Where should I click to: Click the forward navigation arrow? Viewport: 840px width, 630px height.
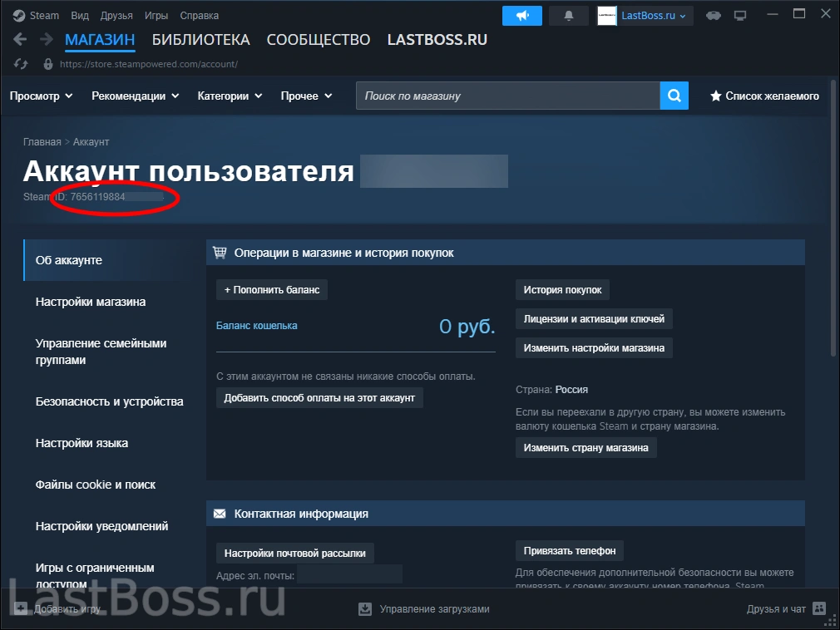click(x=45, y=40)
